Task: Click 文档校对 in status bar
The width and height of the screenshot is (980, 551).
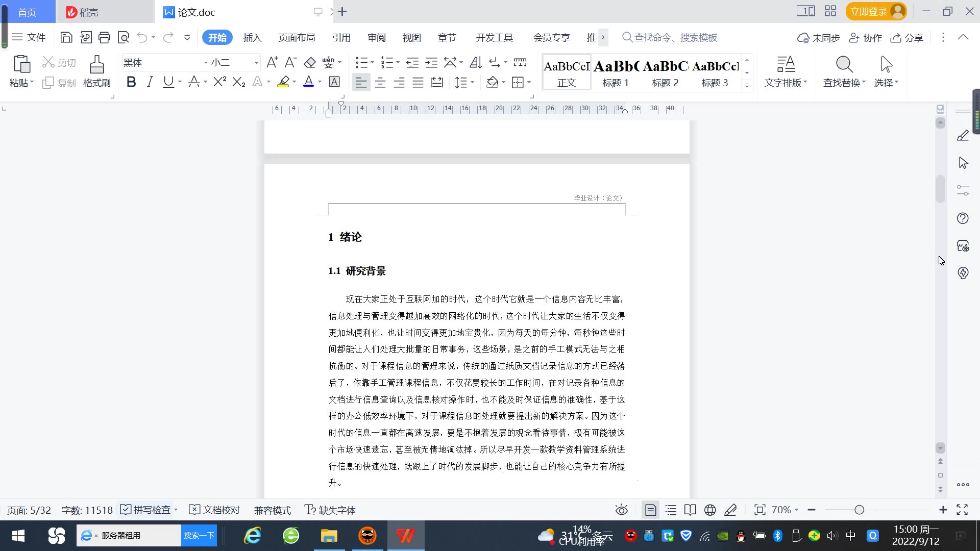Action: coord(214,510)
